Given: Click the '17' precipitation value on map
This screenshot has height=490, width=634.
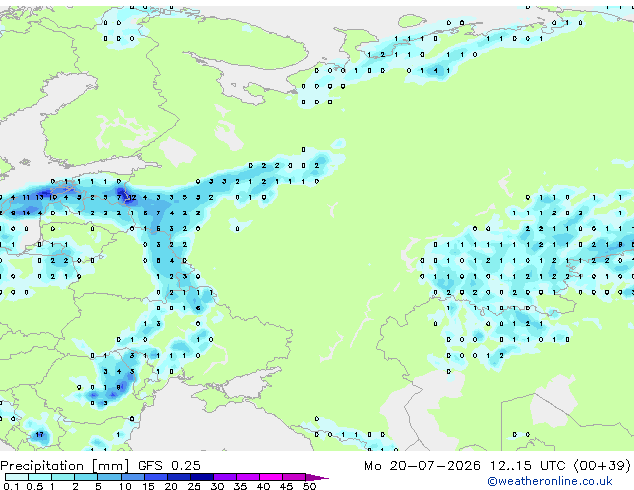Looking at the screenshot, I should [x=39, y=435].
